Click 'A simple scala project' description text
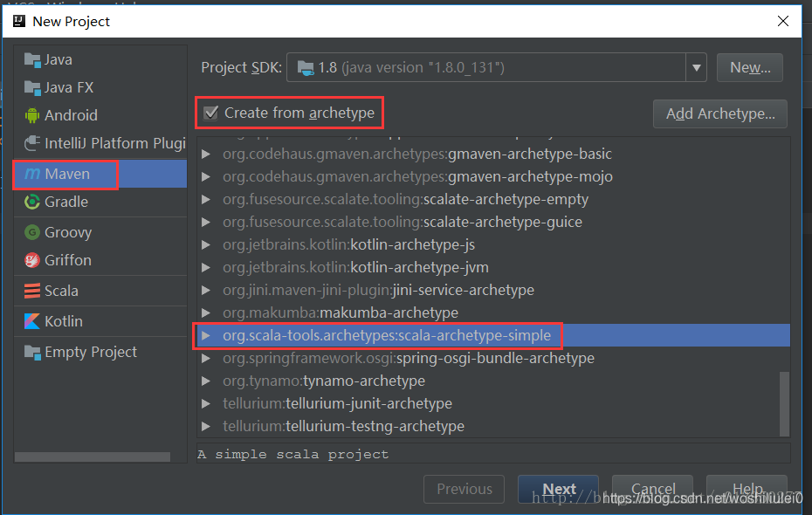The height and width of the screenshot is (515, 812). (293, 455)
